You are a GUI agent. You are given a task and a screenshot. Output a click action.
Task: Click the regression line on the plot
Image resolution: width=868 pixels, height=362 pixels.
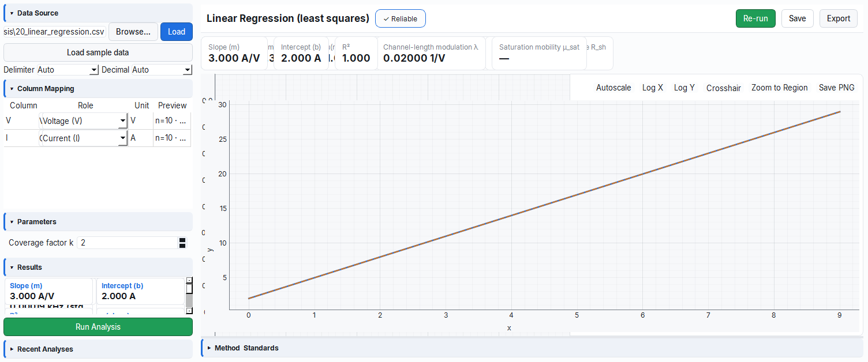point(544,205)
